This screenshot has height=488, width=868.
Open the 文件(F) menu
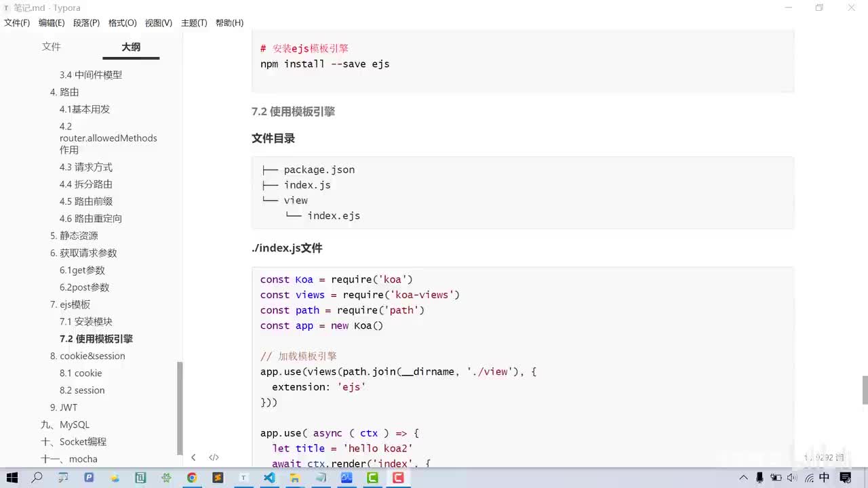(17, 23)
